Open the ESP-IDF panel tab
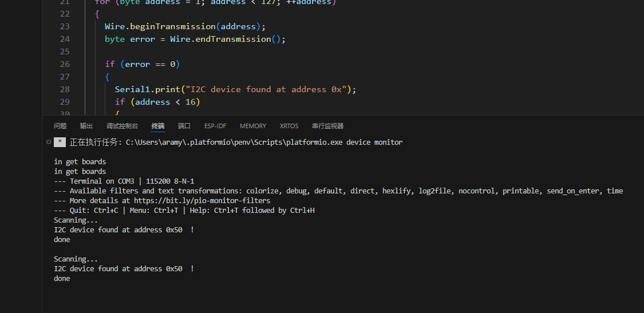The width and height of the screenshot is (644, 313). tap(215, 126)
